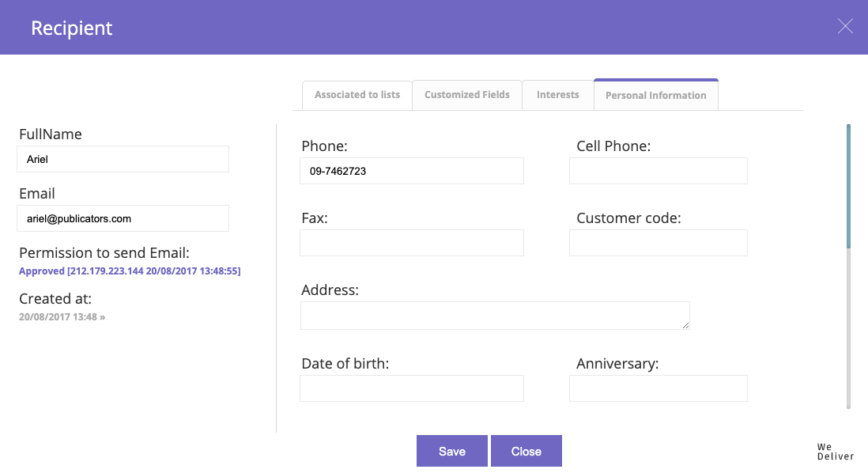868x473 pixels.
Task: Click the Approved permission details link
Action: tap(130, 271)
